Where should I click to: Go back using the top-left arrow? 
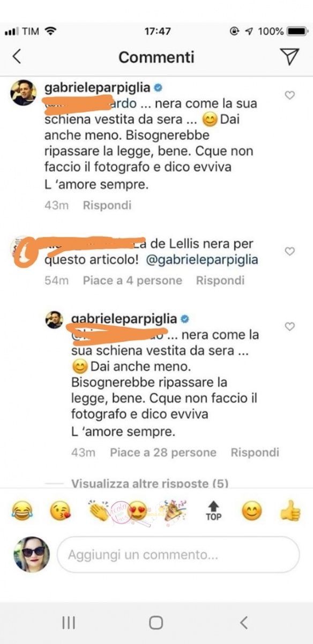(17, 57)
